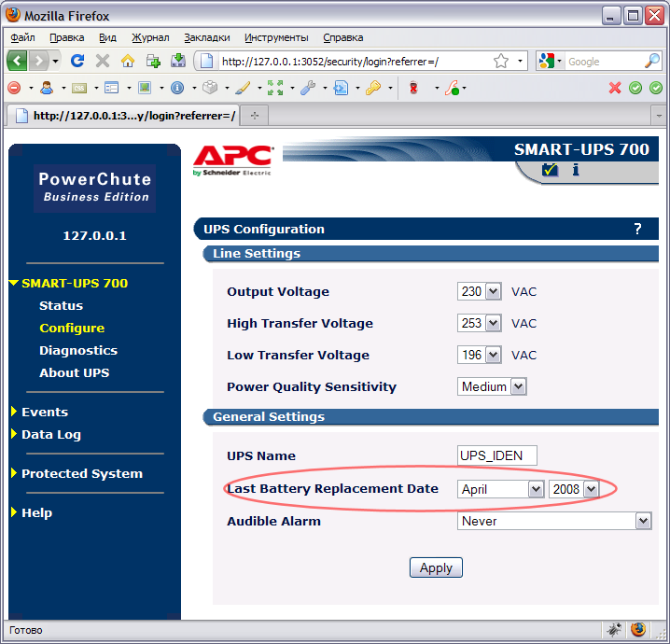Open a new tab with the plus button
Viewport: 670px width, 644px height.
point(255,116)
